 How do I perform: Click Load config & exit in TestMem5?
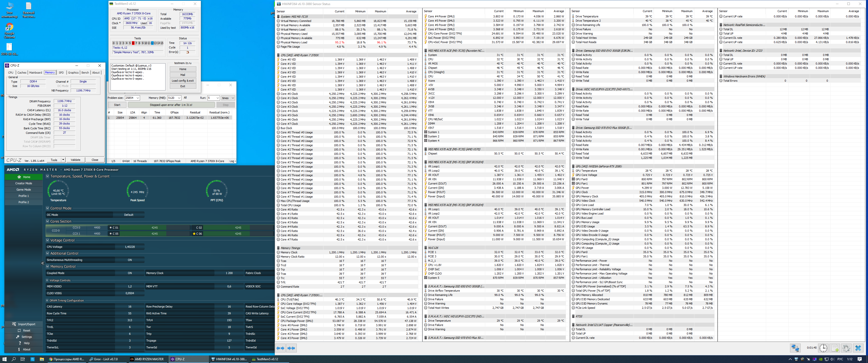pos(183,80)
